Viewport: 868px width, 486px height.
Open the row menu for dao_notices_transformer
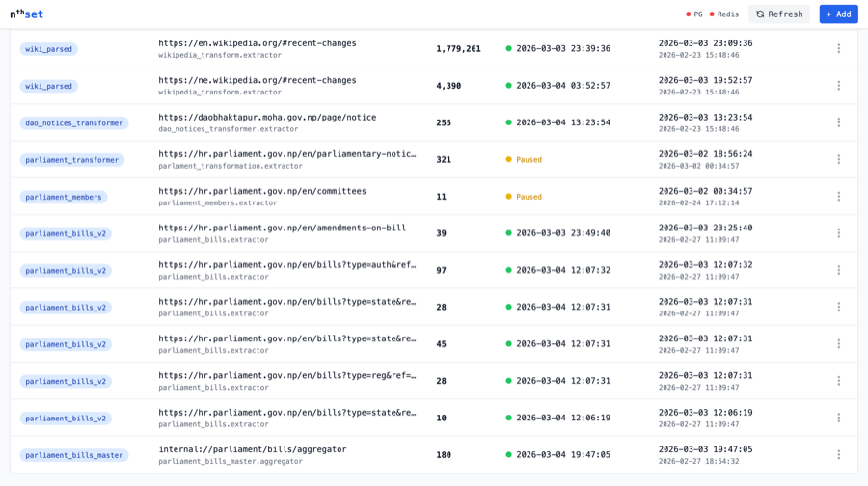point(838,122)
